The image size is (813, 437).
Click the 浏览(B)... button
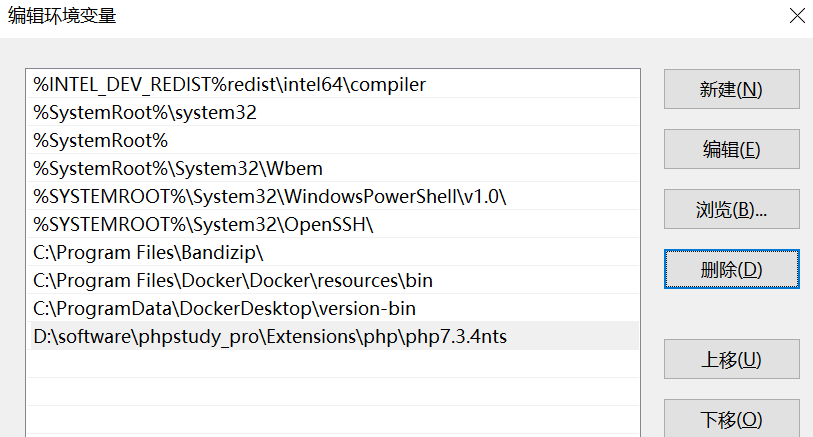pyautogui.click(x=731, y=209)
